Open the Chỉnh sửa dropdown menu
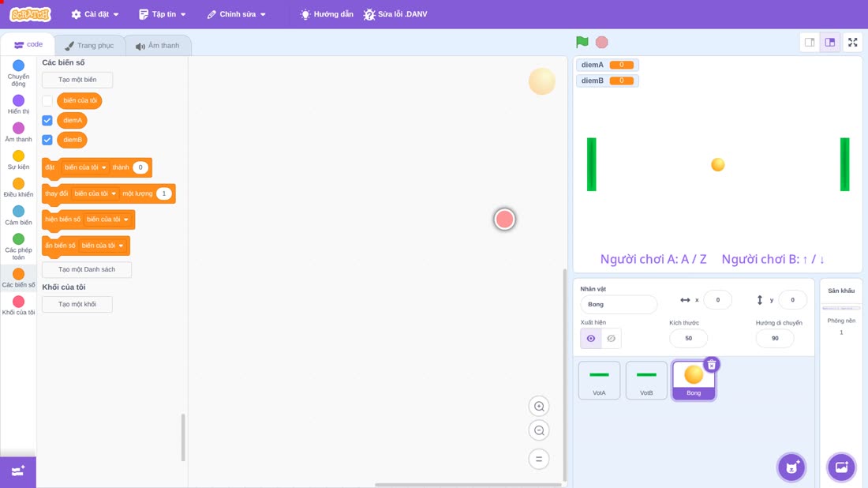Screen dimensions: 868x488 [237, 14]
